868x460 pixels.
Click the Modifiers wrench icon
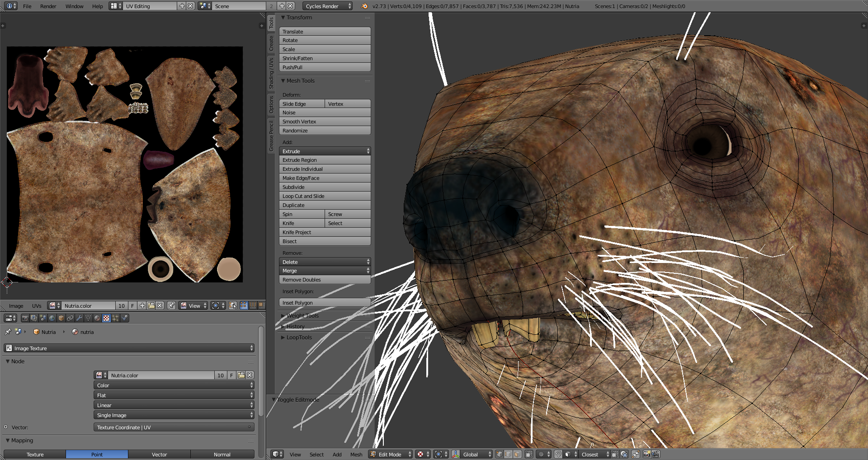tap(79, 318)
